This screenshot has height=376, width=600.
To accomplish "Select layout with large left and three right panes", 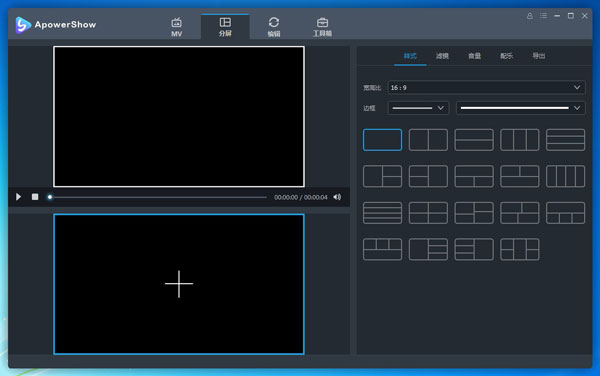I will [x=428, y=249].
